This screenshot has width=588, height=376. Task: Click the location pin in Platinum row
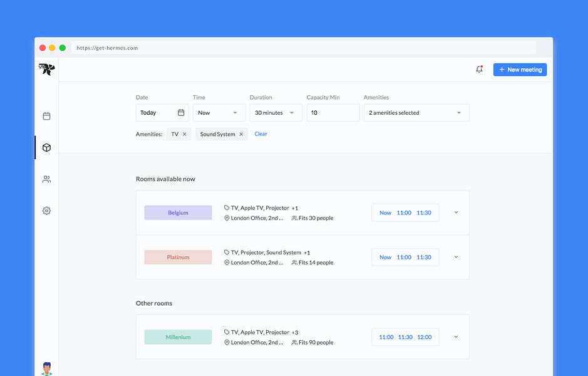click(227, 263)
